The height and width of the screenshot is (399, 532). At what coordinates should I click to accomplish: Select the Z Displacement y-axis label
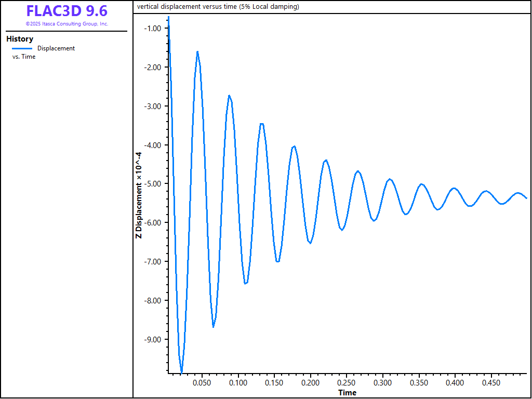pyautogui.click(x=138, y=195)
